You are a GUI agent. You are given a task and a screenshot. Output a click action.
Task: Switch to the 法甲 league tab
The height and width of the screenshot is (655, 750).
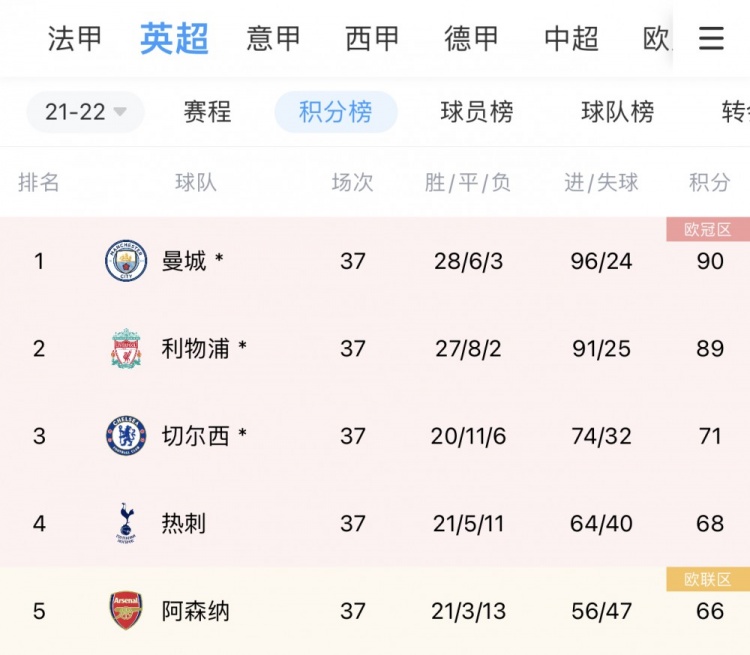[75, 38]
